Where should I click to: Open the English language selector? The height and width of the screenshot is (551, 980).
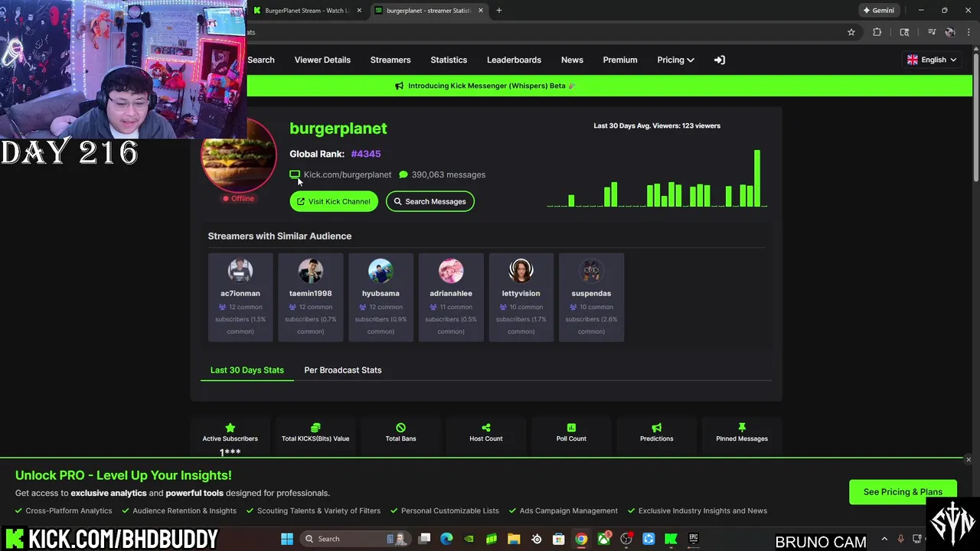coord(931,60)
